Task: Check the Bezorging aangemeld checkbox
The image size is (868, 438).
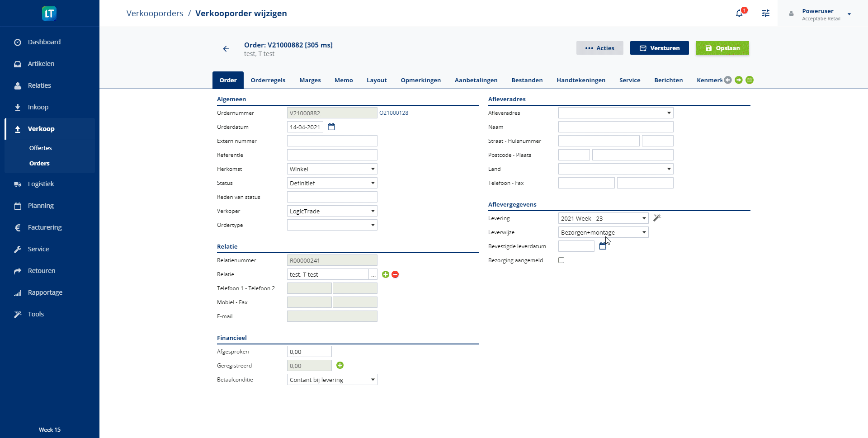Action: coord(561,260)
